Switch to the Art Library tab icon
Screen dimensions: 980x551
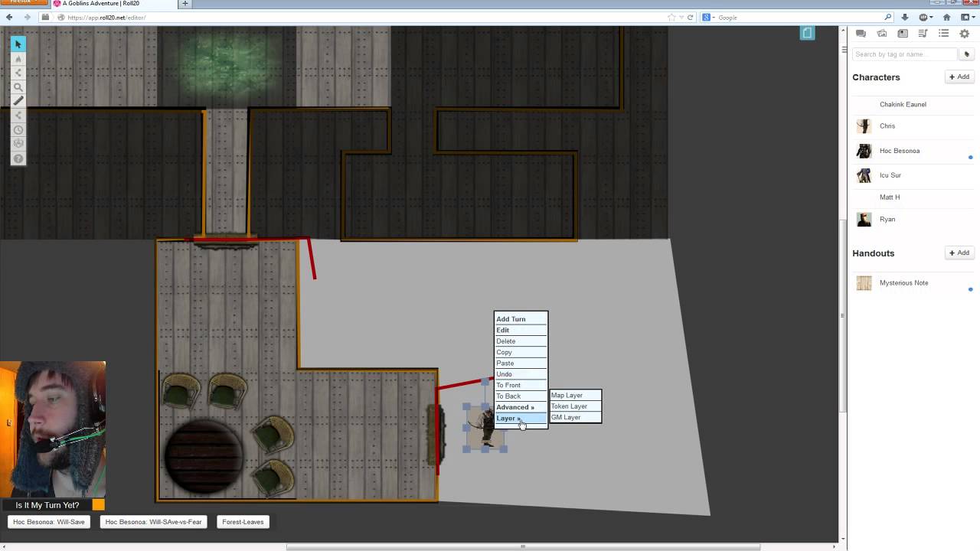882,34
